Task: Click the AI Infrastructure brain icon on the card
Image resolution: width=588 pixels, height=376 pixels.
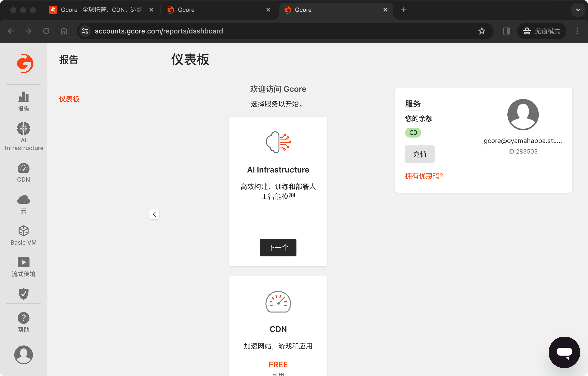Action: 278,142
